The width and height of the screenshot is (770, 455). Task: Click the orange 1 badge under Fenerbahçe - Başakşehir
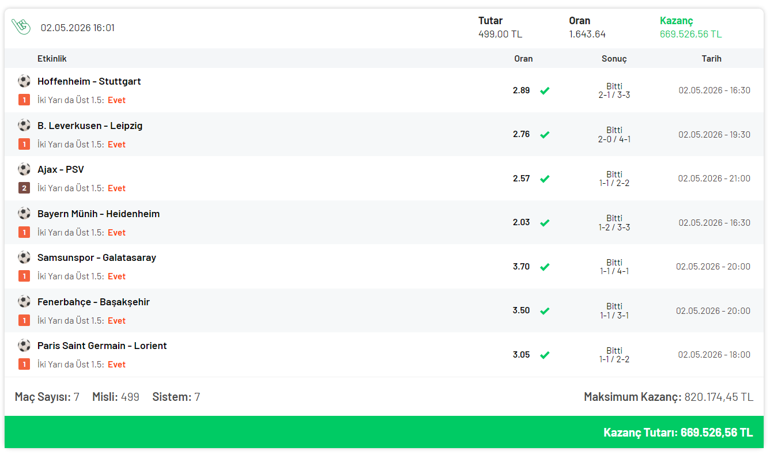[x=24, y=321]
